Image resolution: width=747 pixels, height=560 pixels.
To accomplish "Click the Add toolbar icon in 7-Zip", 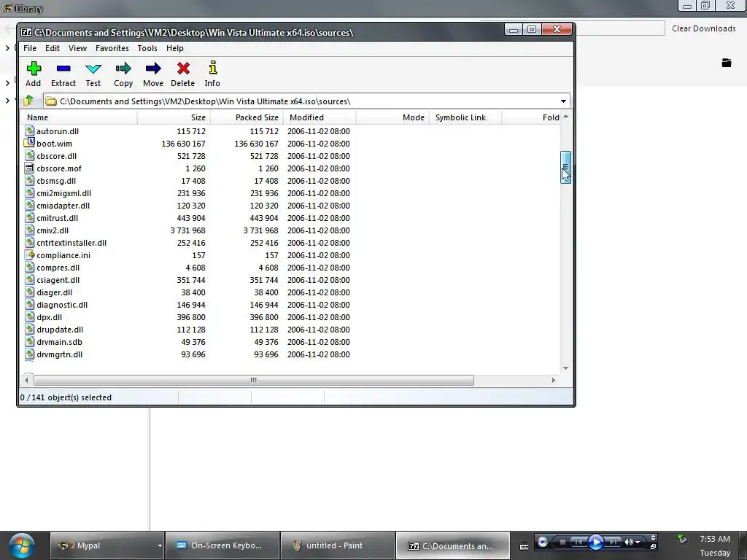I will (34, 69).
